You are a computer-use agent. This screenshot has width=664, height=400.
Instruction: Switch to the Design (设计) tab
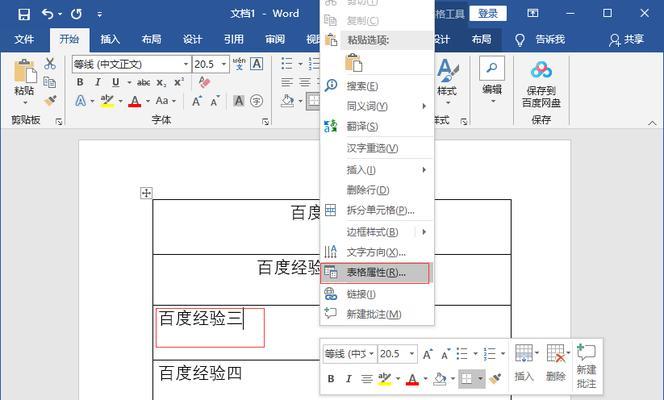[x=192, y=40]
